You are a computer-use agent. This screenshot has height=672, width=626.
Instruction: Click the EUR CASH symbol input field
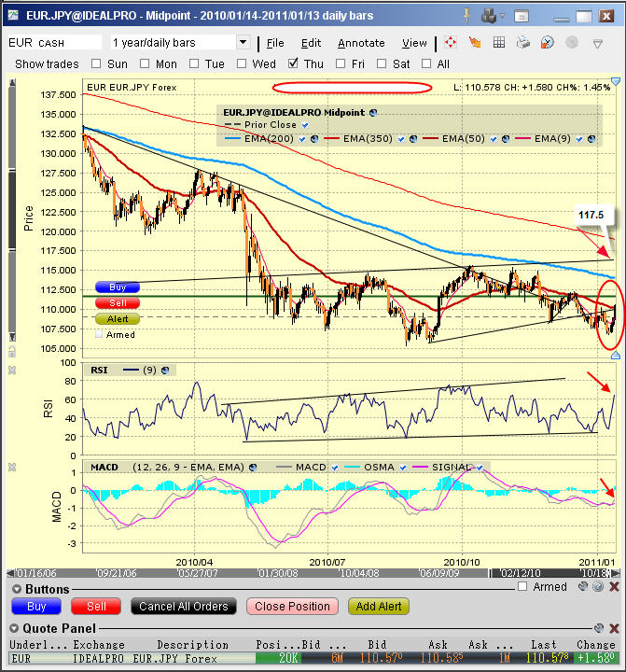[54, 42]
